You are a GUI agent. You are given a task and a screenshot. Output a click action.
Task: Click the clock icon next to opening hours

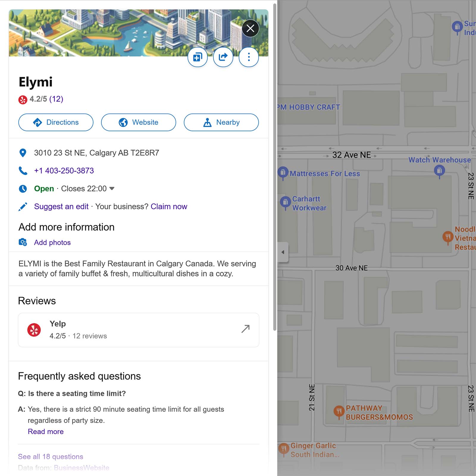(23, 188)
